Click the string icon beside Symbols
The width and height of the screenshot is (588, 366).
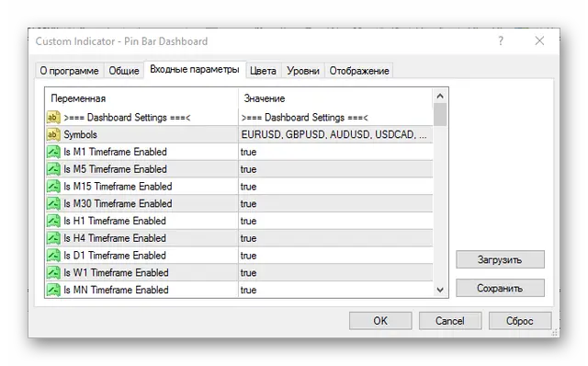tap(53, 134)
